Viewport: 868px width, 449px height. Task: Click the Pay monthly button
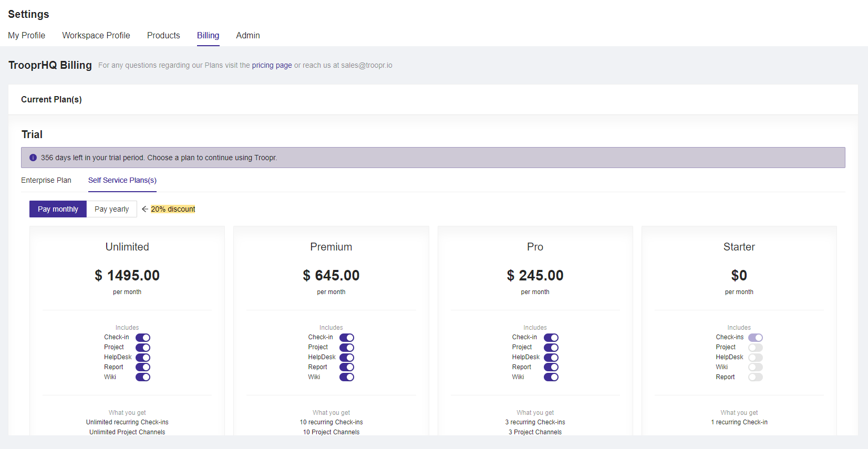pos(58,209)
